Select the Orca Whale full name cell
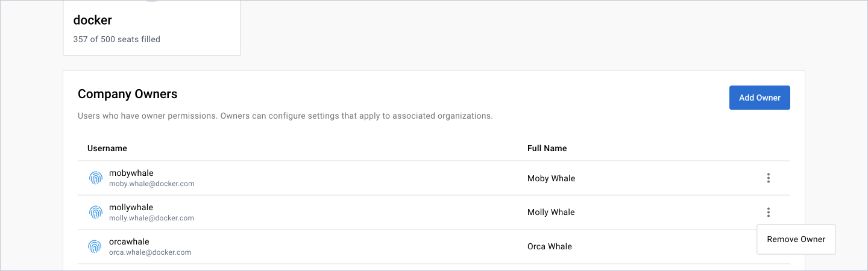Image resolution: width=868 pixels, height=271 pixels. click(549, 246)
